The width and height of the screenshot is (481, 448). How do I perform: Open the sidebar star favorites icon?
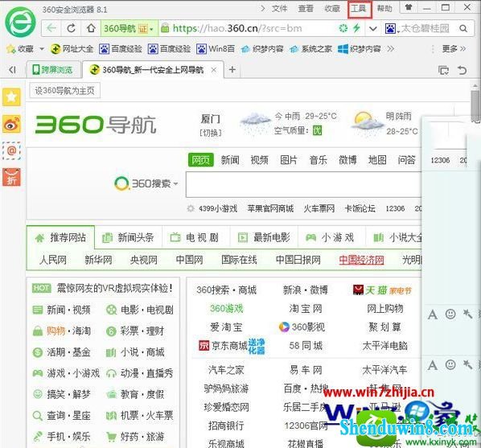pos(11,97)
